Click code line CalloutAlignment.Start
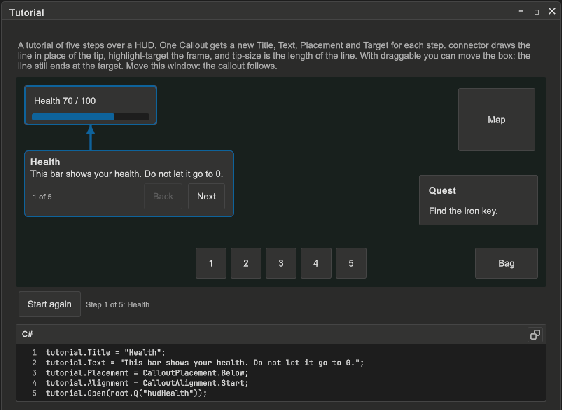The width and height of the screenshot is (562, 410). point(147,383)
